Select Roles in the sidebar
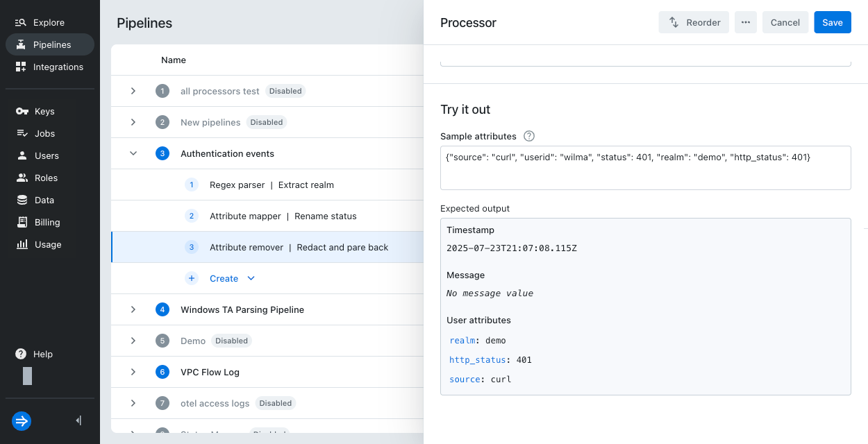The image size is (868, 444). 44,178
